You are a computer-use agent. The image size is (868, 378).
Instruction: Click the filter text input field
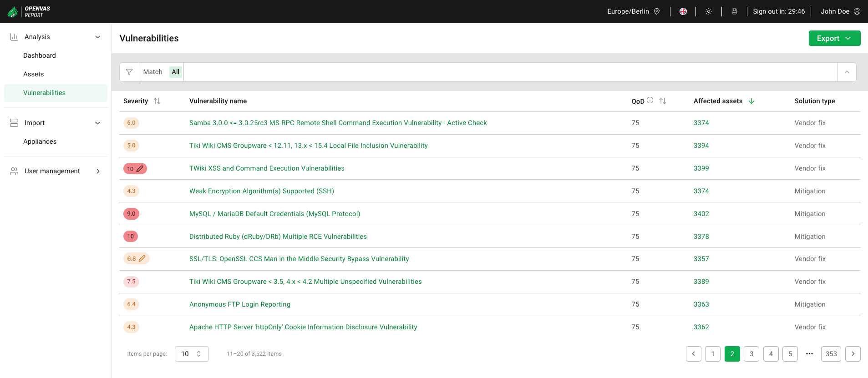pyautogui.click(x=510, y=72)
